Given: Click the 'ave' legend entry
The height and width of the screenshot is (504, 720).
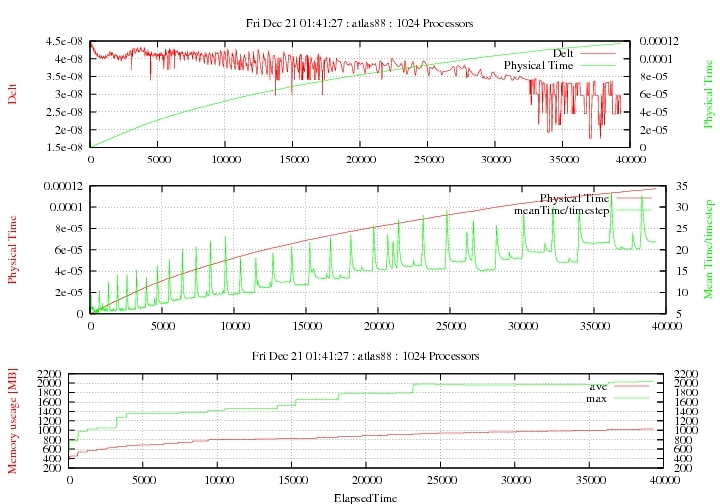Looking at the screenshot, I should tap(598, 386).
